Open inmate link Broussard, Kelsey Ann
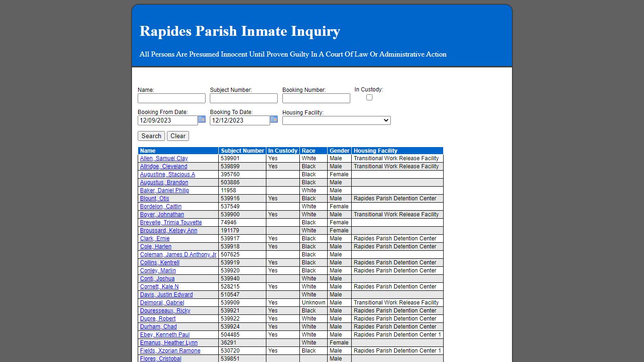The width and height of the screenshot is (644, 362). click(x=169, y=230)
